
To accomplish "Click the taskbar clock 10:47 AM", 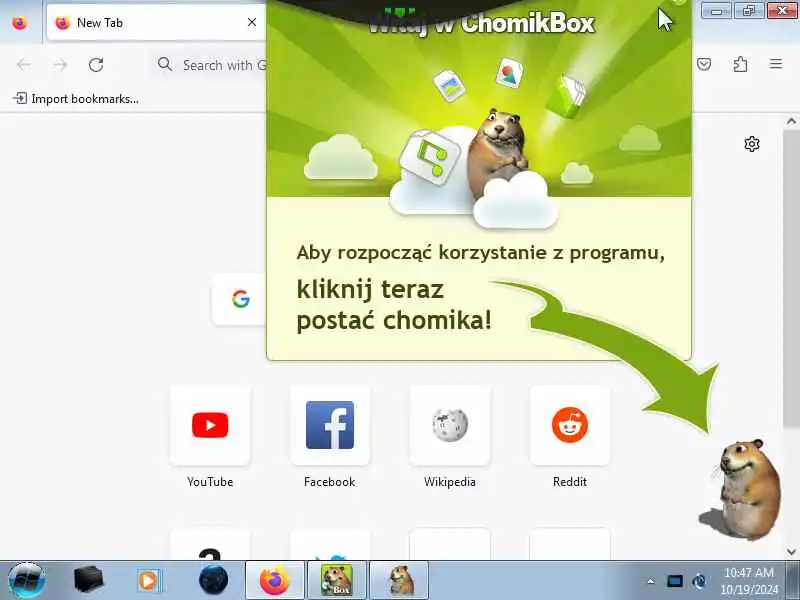I will tap(749, 581).
